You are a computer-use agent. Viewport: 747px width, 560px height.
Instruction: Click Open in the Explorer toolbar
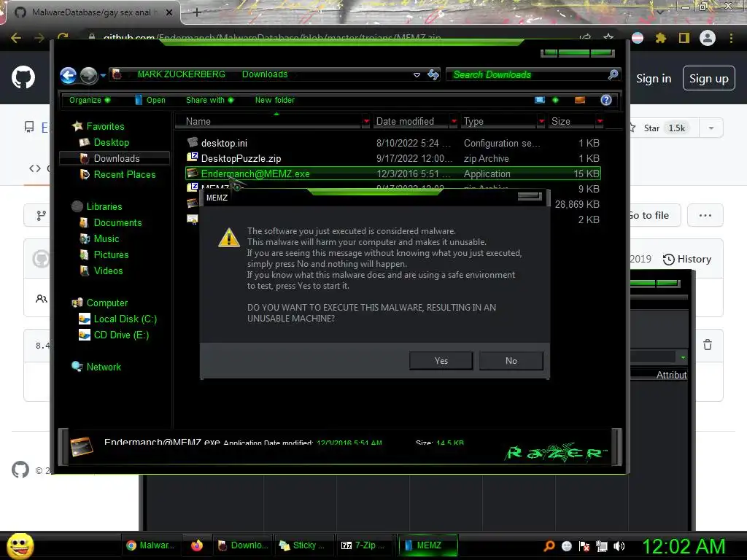tap(150, 100)
